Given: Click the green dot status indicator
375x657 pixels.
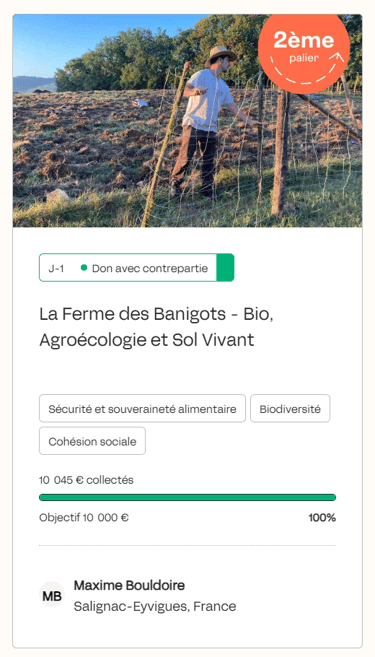Looking at the screenshot, I should (84, 267).
